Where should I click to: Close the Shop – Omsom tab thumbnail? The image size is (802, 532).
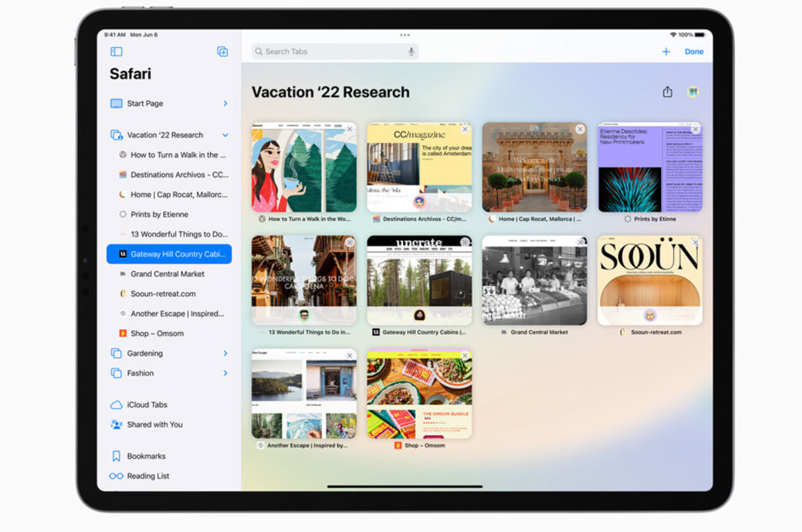465,356
